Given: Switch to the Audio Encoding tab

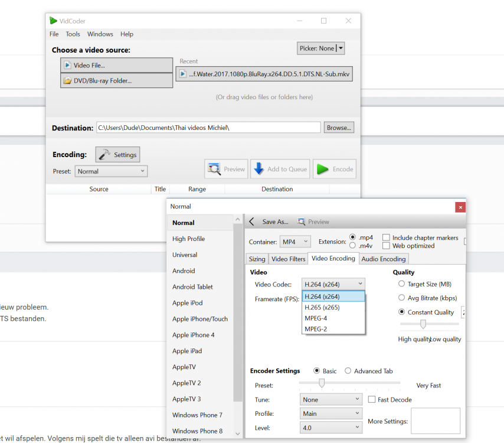Looking at the screenshot, I should click(383, 259).
